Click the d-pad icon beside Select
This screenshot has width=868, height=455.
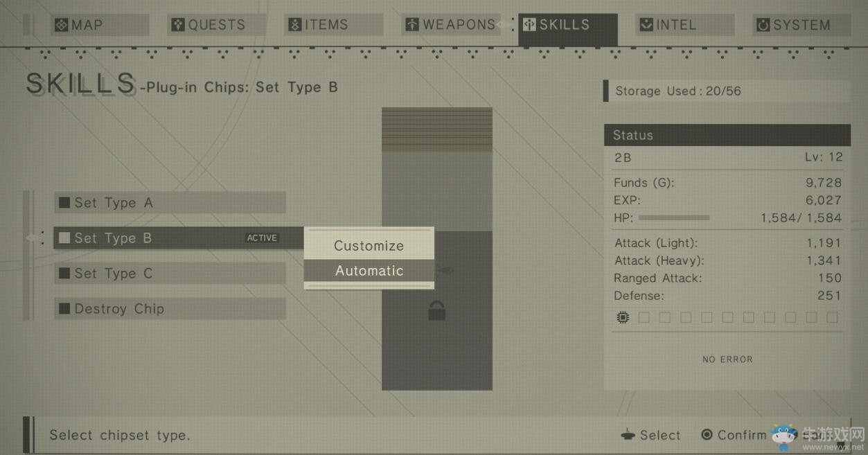click(x=628, y=435)
